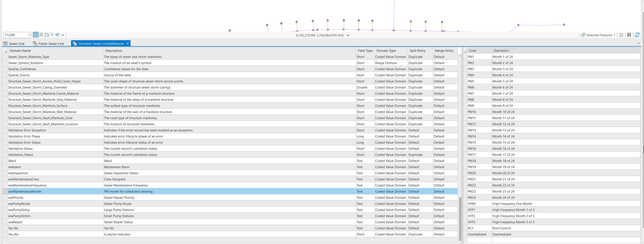644x244 pixels.
Task: Close the Domains: Sewer_UtilityNetwork tab
Action: click(x=128, y=44)
